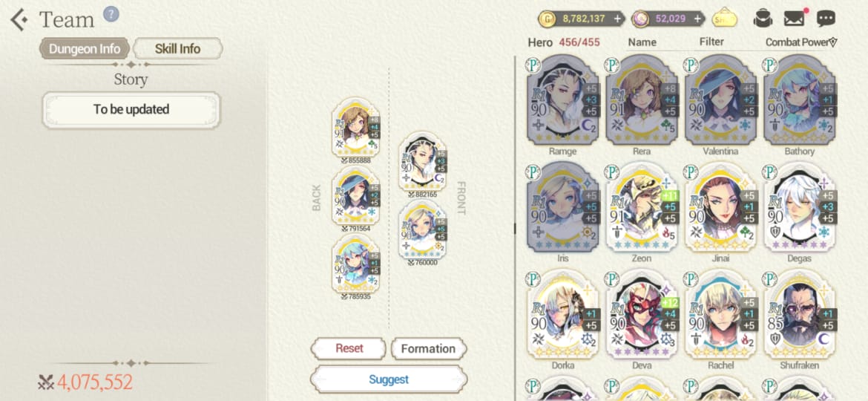
Task: Tap the plus icon next to gold
Action: point(617,19)
